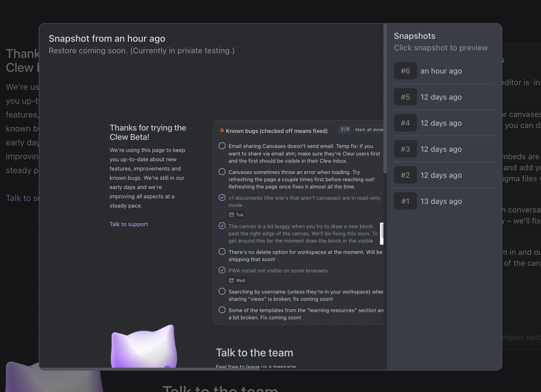Click the purple cat mascot in preview
The width and height of the screenshot is (541, 392).
144,347
